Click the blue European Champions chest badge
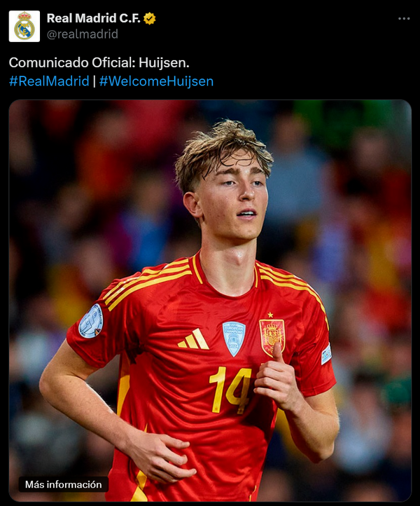This screenshot has width=420, height=506. tap(234, 339)
